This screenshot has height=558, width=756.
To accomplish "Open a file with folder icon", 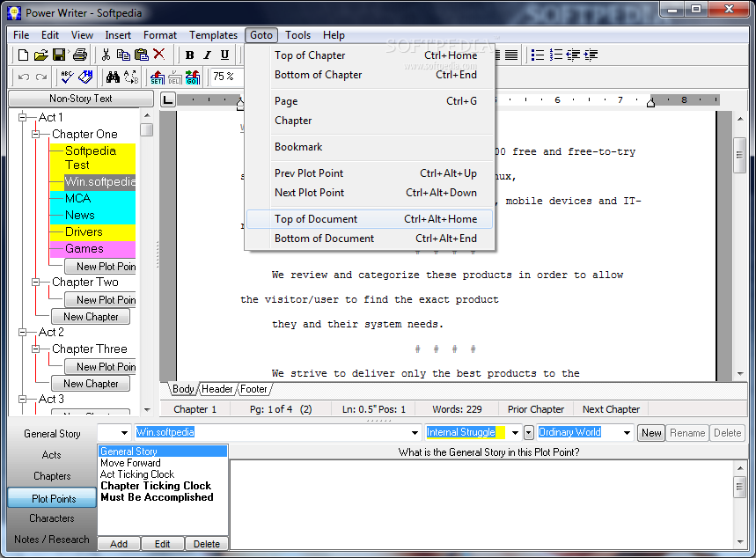I will (41, 55).
